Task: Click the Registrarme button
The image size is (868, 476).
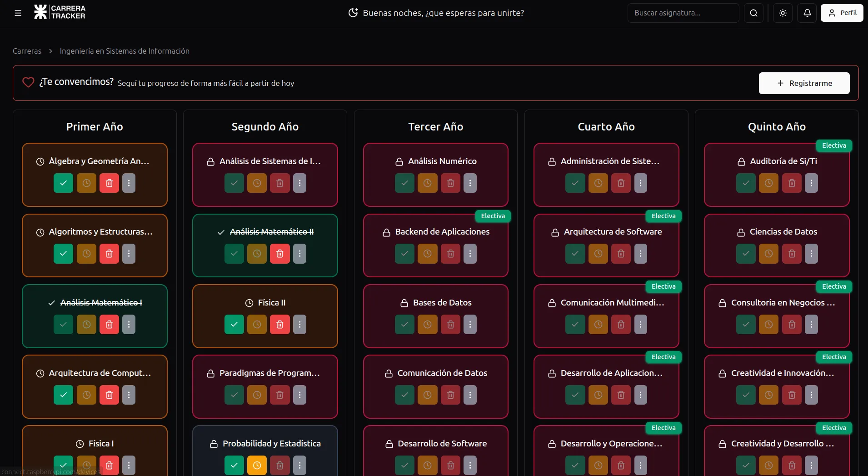Action: click(804, 83)
